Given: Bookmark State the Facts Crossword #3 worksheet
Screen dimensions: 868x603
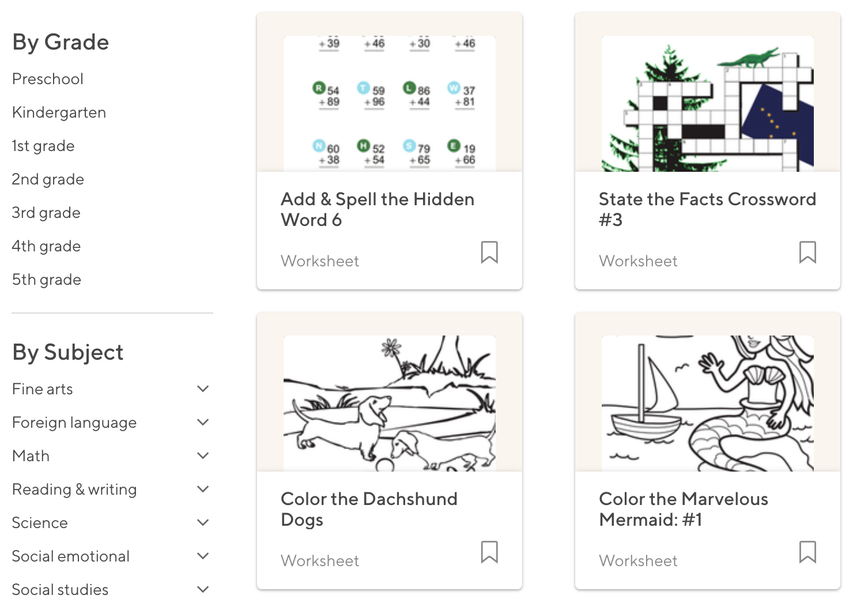Looking at the screenshot, I should (x=807, y=252).
